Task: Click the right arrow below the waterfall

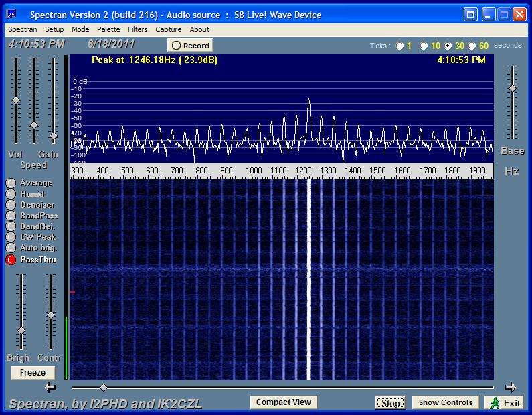Action: (510, 387)
